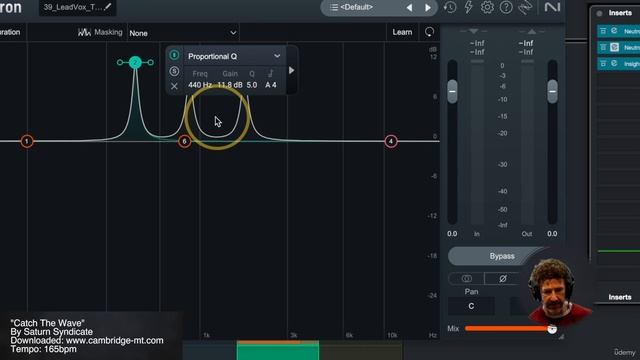The width and height of the screenshot is (640, 360).
Task: Toggle band solo S button
Action: [x=174, y=71]
